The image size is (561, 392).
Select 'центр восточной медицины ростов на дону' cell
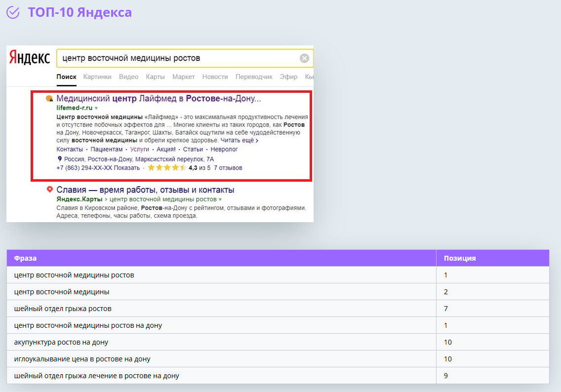coord(221,325)
